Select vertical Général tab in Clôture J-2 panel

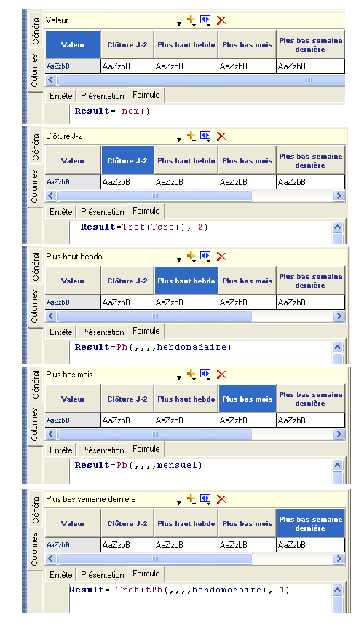click(x=36, y=146)
